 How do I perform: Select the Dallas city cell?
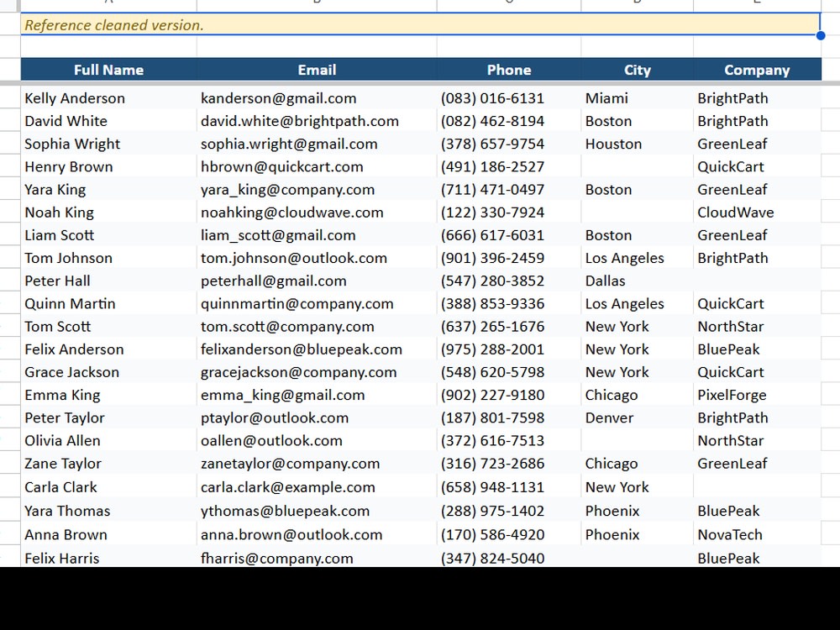[x=637, y=281]
